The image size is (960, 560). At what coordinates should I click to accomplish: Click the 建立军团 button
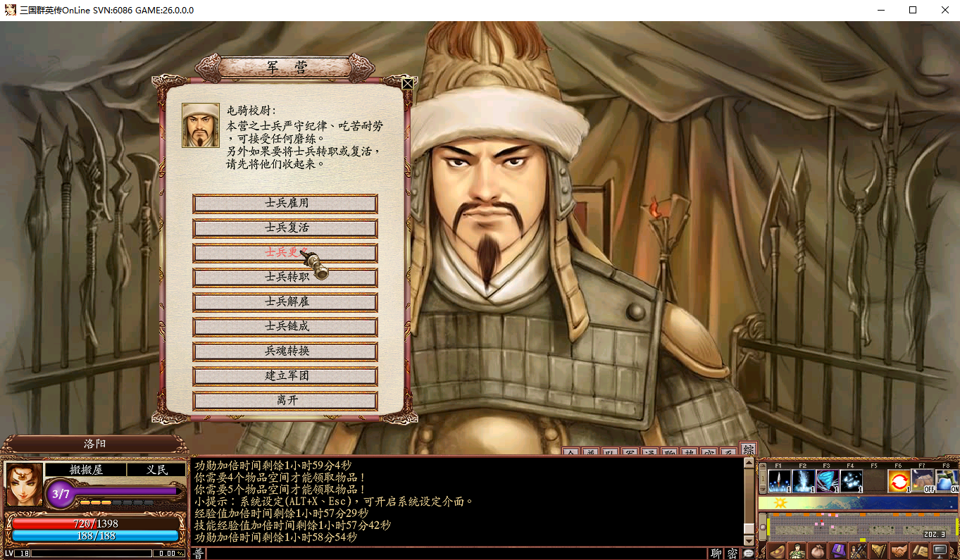tap(285, 376)
